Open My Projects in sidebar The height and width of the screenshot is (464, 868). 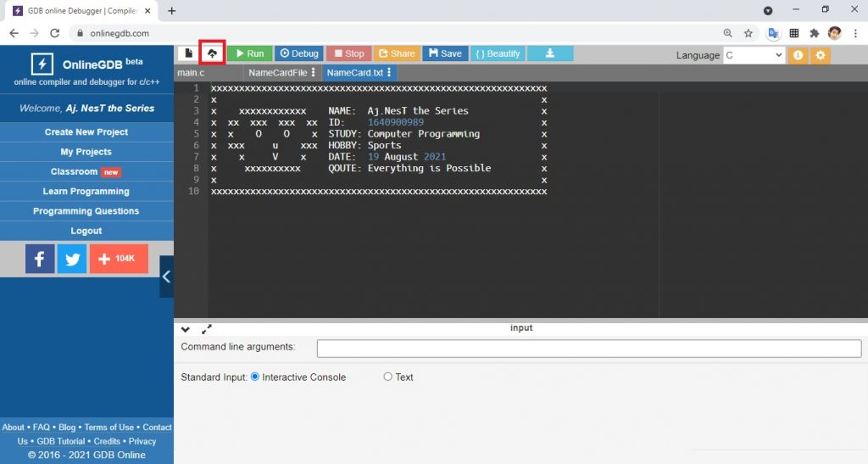[86, 152]
